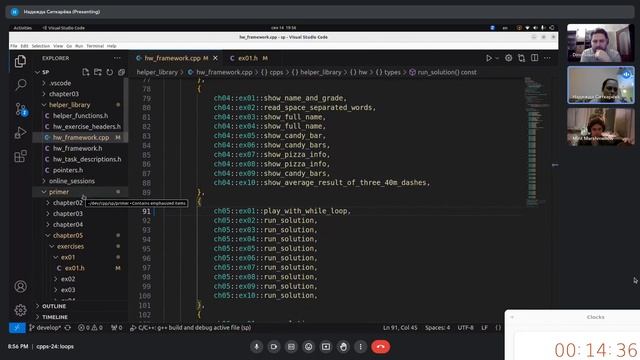Click UTF-8 encoding in status bar
The height and width of the screenshot is (360, 640).
pyautogui.click(x=465, y=328)
